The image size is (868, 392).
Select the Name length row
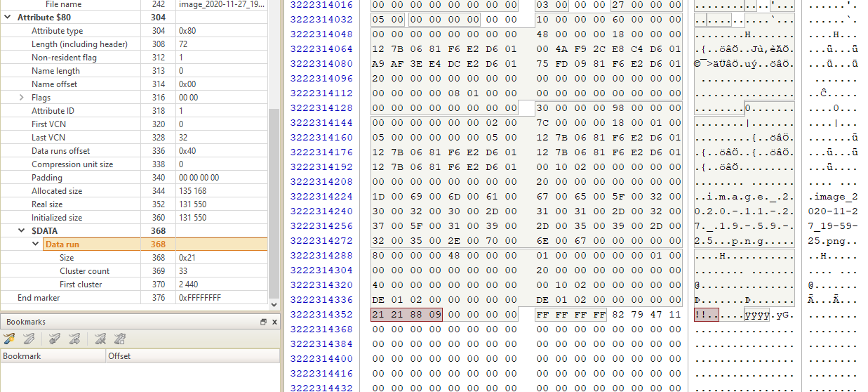[x=134, y=71]
